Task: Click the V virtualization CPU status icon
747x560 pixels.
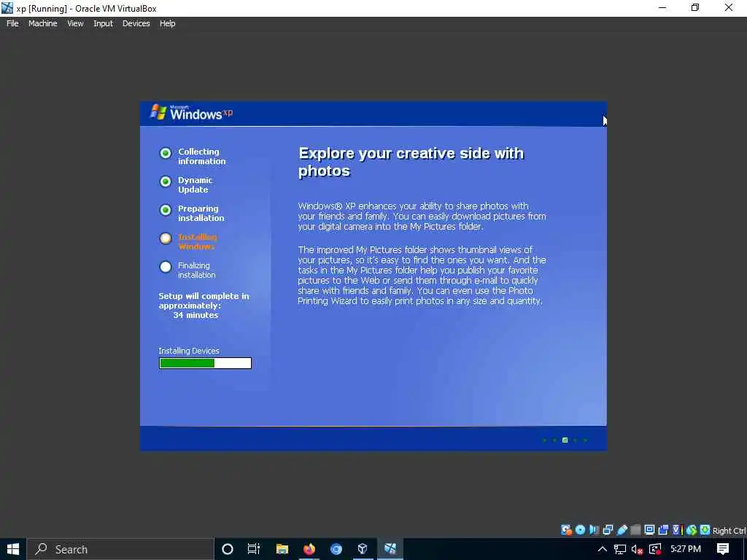Action: (677, 530)
